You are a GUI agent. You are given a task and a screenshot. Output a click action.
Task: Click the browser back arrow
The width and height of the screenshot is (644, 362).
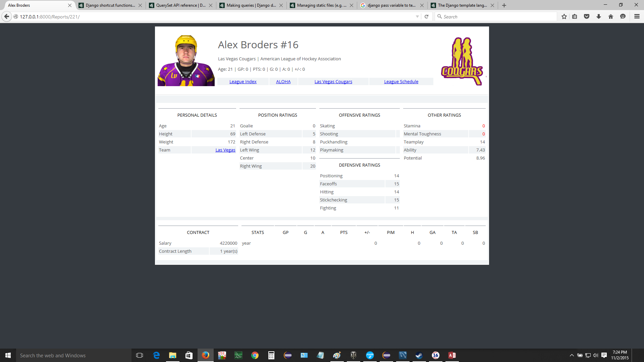pyautogui.click(x=7, y=16)
